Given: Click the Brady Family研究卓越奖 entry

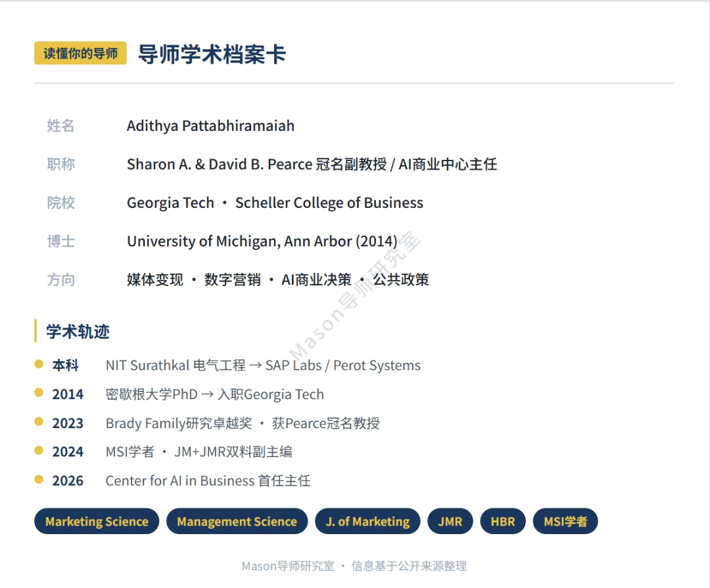Looking at the screenshot, I should pos(179,423).
